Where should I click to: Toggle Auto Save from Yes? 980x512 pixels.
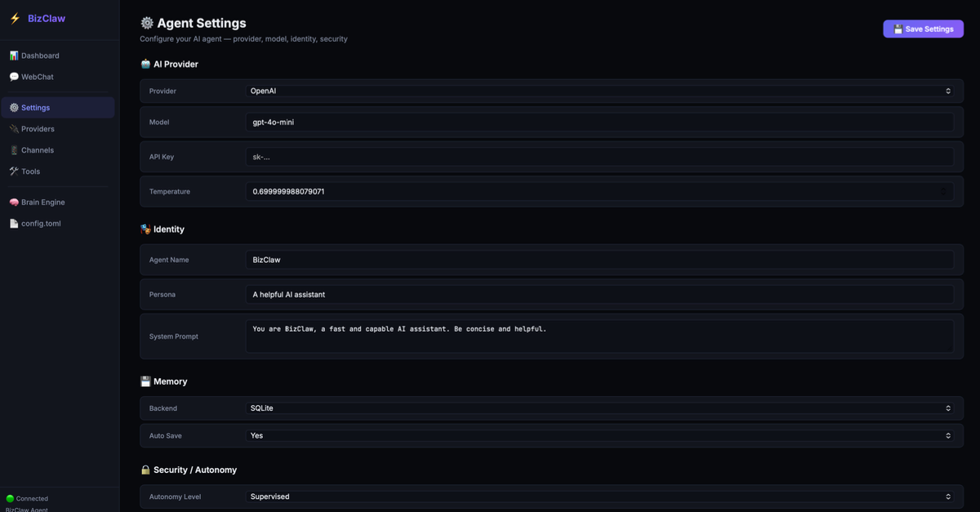[600, 435]
